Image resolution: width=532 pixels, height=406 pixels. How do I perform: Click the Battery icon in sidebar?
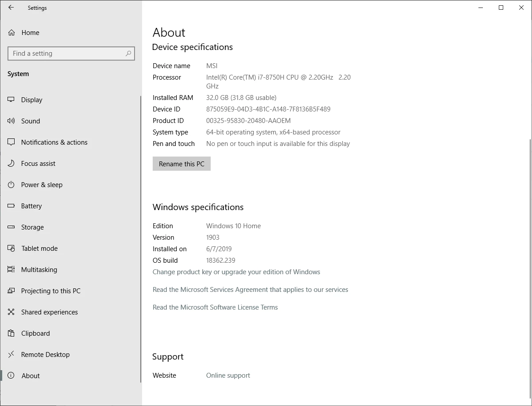click(12, 206)
